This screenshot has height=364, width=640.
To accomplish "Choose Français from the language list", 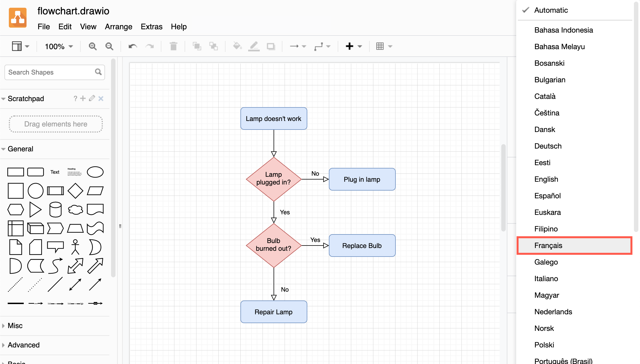I will (548, 246).
